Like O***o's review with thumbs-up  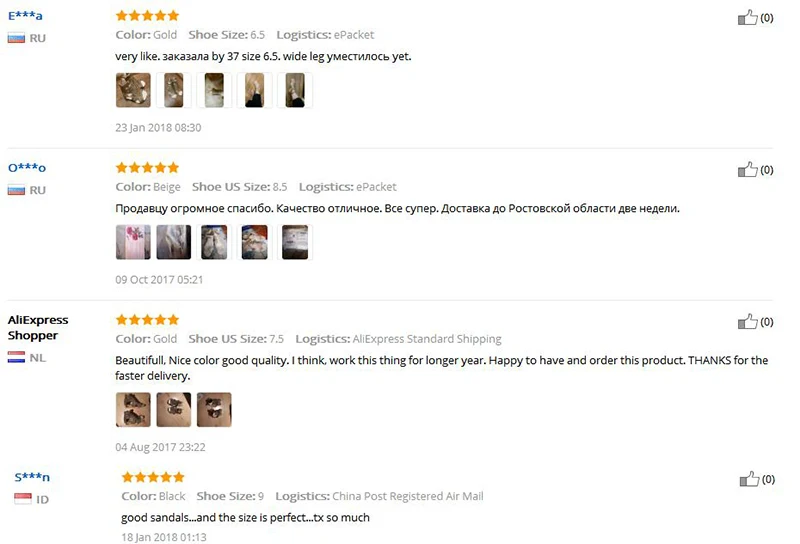click(x=747, y=169)
